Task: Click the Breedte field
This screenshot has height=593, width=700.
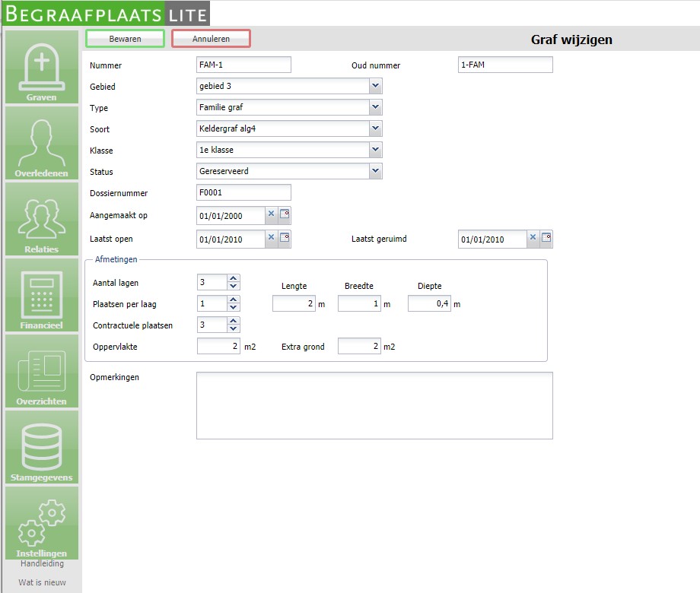Action: pos(359,303)
